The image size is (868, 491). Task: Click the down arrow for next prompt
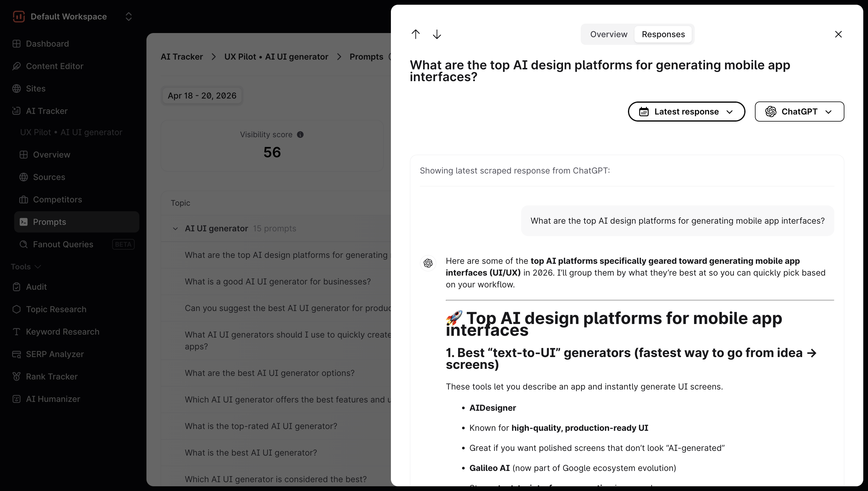437,34
